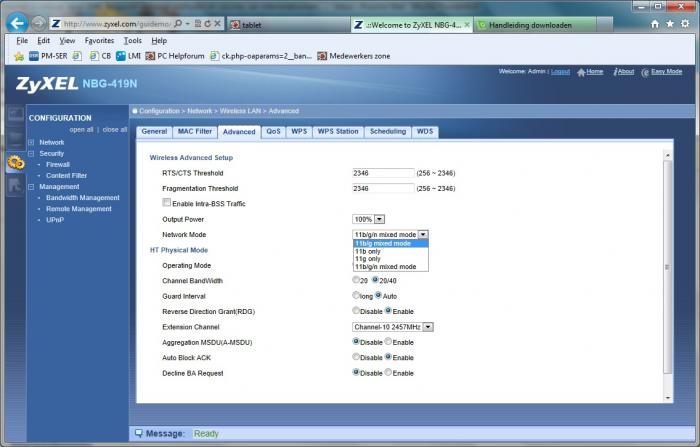Select Guard Interval Auto radio
This screenshot has width=700, height=447.
[378, 295]
